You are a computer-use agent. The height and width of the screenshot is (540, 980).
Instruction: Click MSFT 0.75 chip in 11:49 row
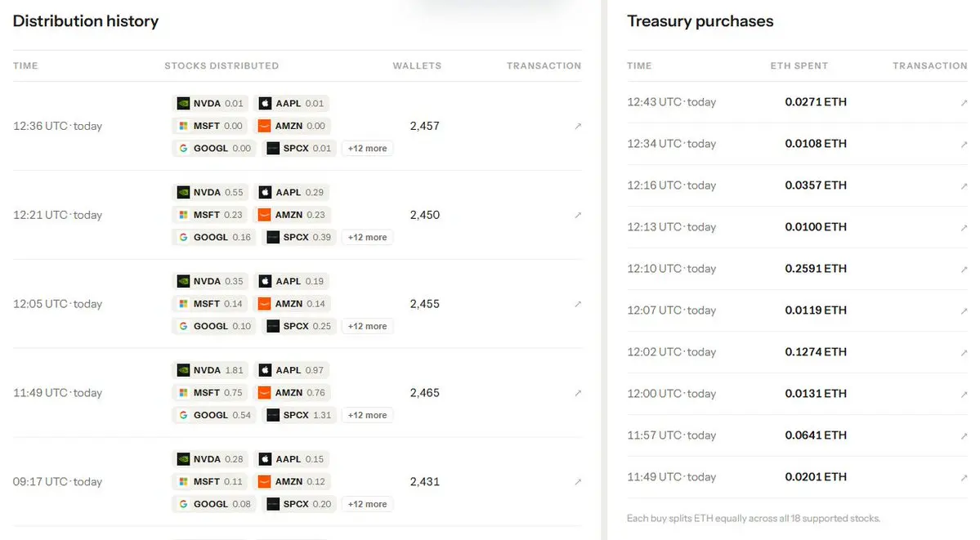[x=209, y=392]
